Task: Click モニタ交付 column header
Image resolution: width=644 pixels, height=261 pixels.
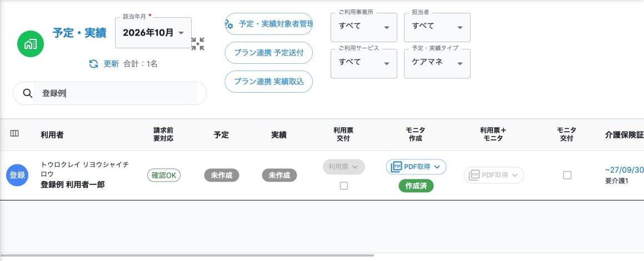Action: [x=567, y=134]
